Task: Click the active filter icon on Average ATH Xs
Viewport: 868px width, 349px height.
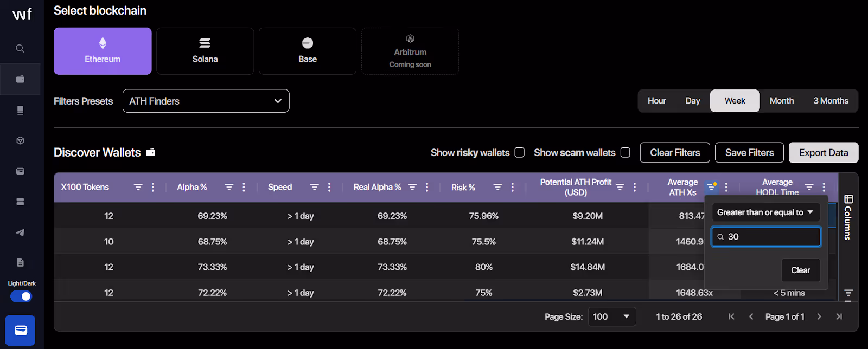Action: pyautogui.click(x=711, y=187)
